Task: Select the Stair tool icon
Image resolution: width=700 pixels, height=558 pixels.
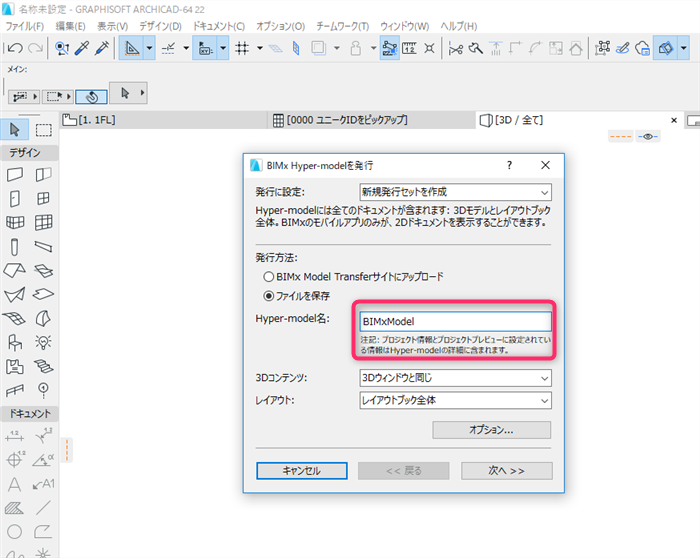Action: (x=43, y=366)
